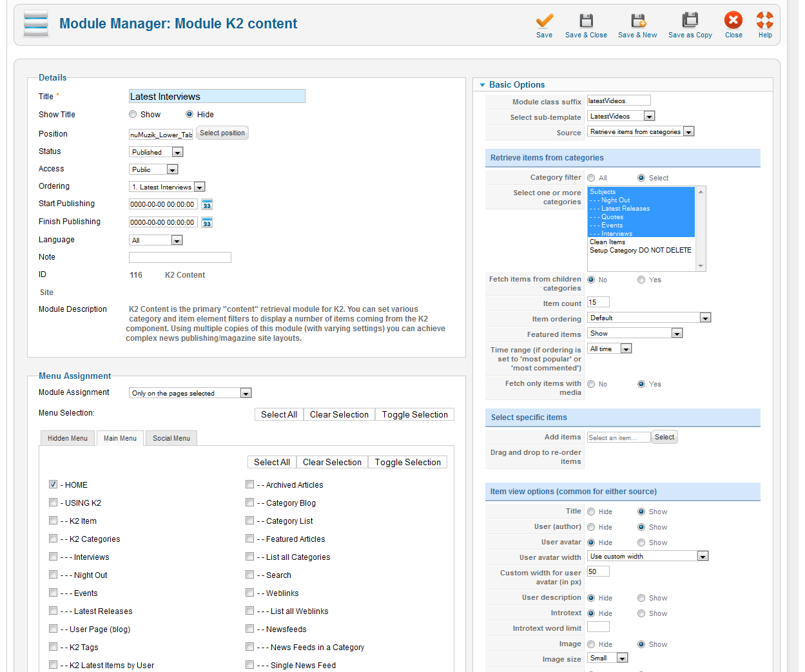
Task: Open the Status dropdown
Action: (156, 152)
